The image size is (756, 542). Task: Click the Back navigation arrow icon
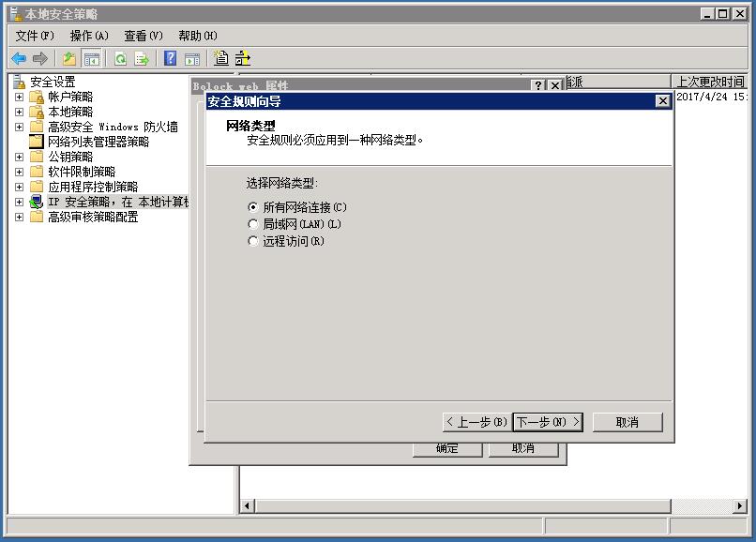click(18, 57)
